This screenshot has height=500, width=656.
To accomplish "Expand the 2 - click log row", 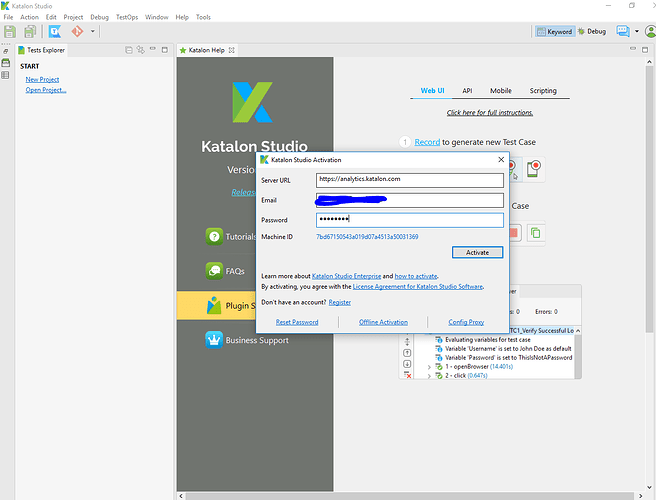I will (429, 376).
